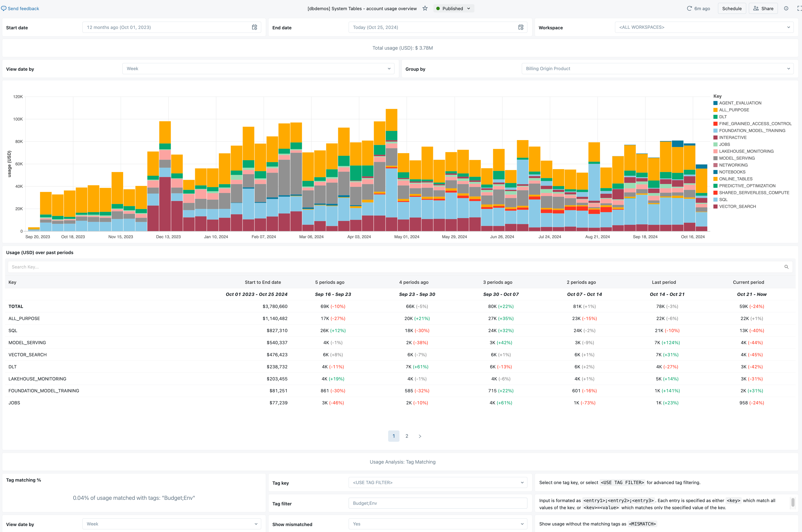Screen dimensions: 802x532
Task: Click the Schedule button
Action: click(732, 8)
